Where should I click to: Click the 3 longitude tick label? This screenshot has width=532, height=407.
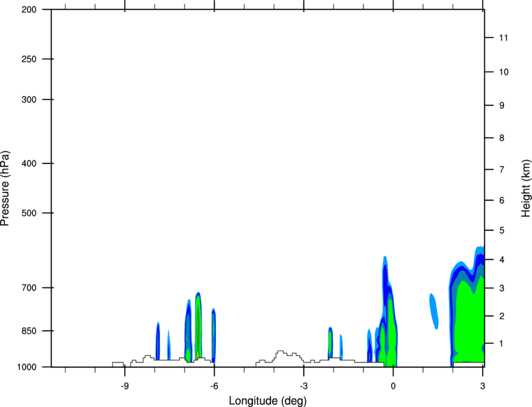pos(483,386)
